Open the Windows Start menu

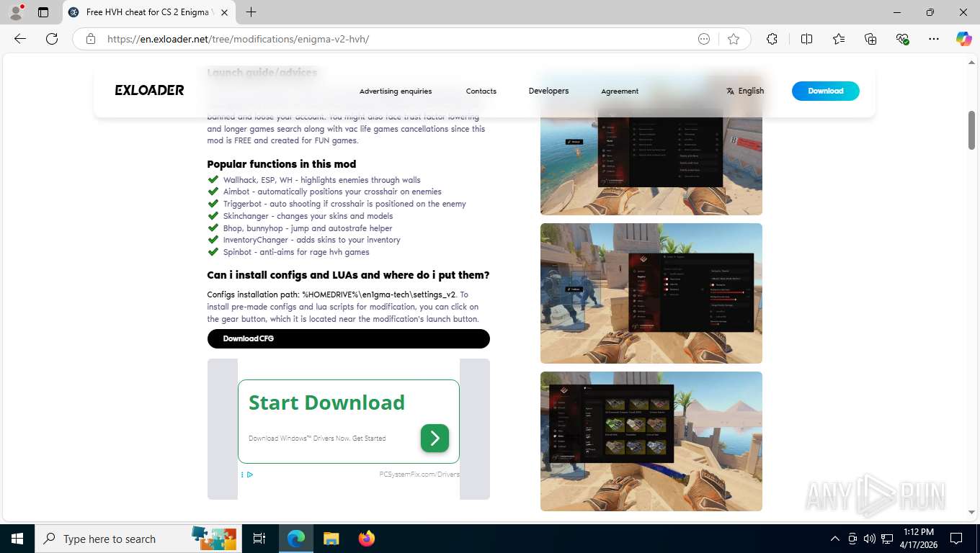click(17, 539)
